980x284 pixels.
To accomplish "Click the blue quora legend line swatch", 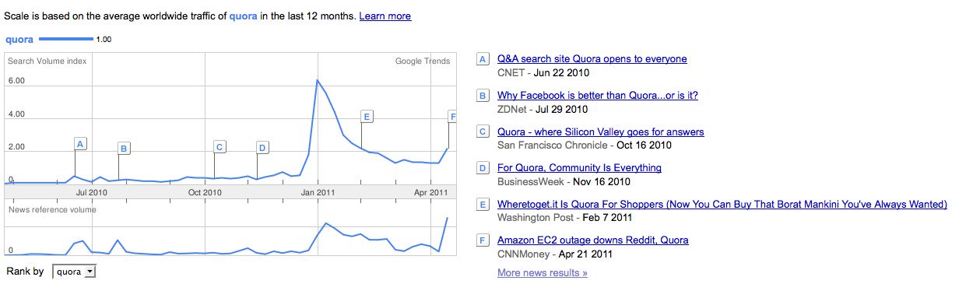I will click(65, 39).
